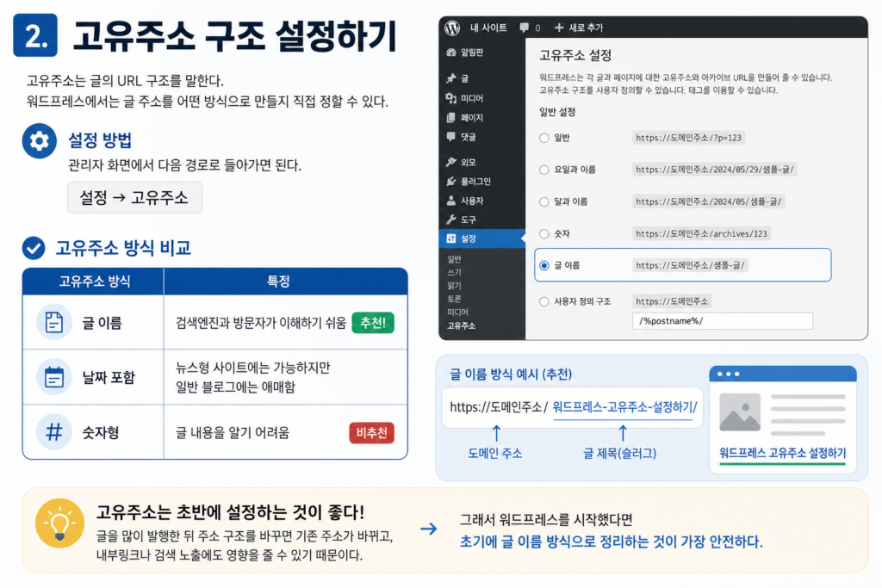Open the 일반 settings submenu item
Image resolution: width=882 pixels, height=588 pixels.
pos(454,259)
